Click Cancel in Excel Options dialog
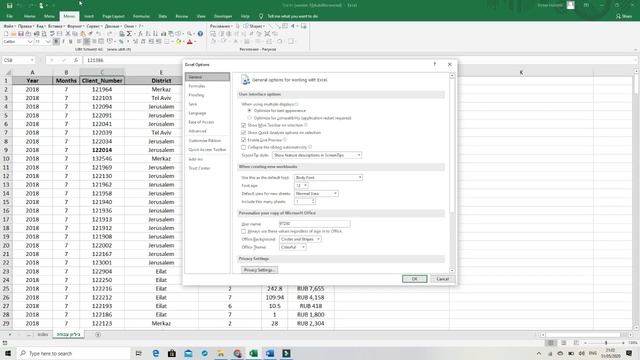Viewport: 640px width, 360px height. [442, 279]
